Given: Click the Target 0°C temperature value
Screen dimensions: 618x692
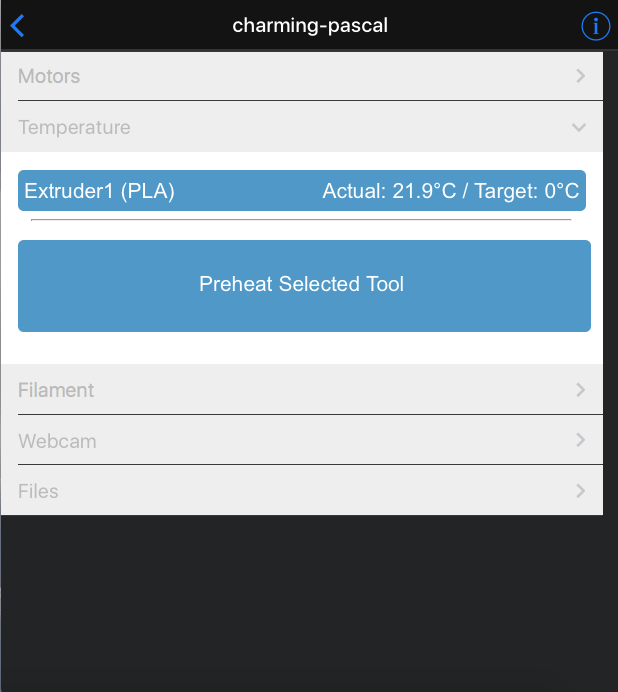Looking at the screenshot, I should click(527, 191).
